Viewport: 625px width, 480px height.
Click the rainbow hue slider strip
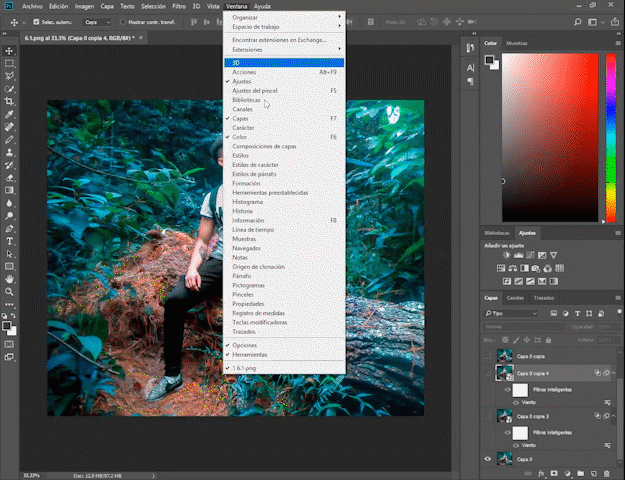611,140
